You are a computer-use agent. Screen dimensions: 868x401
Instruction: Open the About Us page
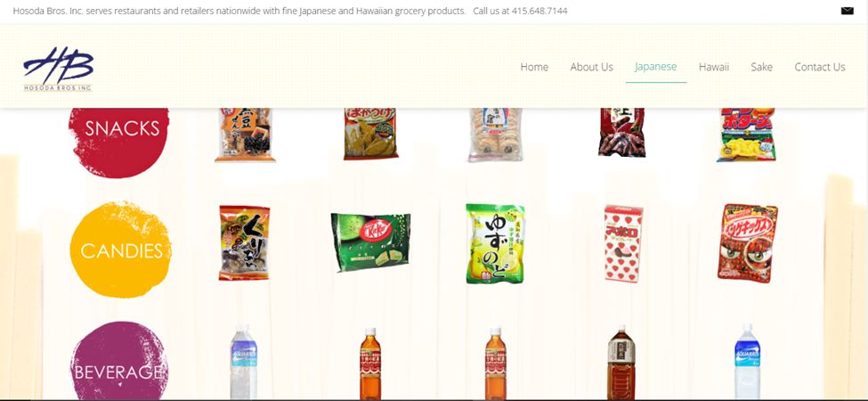(591, 67)
